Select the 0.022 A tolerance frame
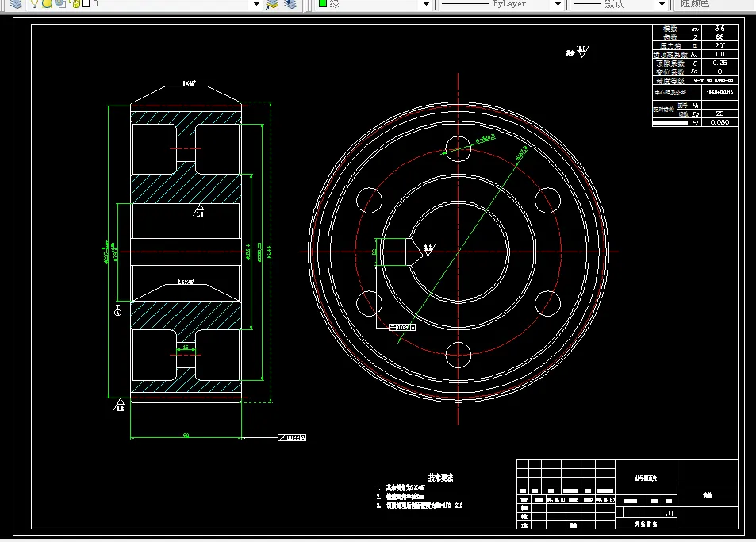This screenshot has height=542, width=756. [x=292, y=438]
